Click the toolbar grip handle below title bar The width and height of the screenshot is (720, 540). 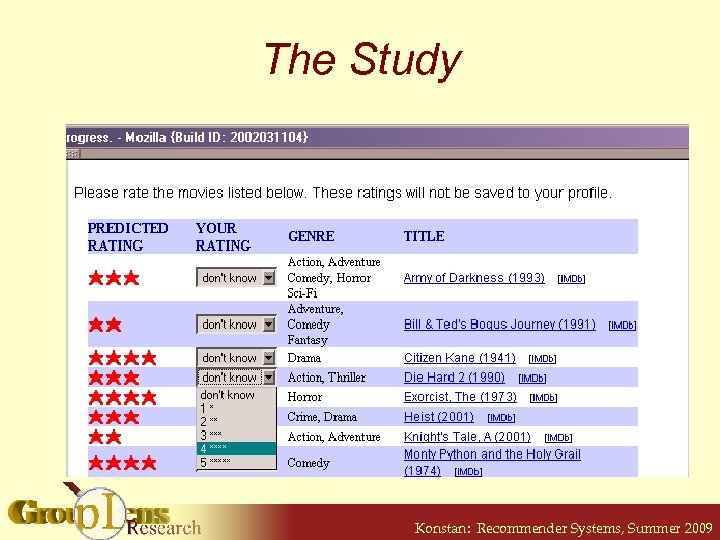[73, 153]
